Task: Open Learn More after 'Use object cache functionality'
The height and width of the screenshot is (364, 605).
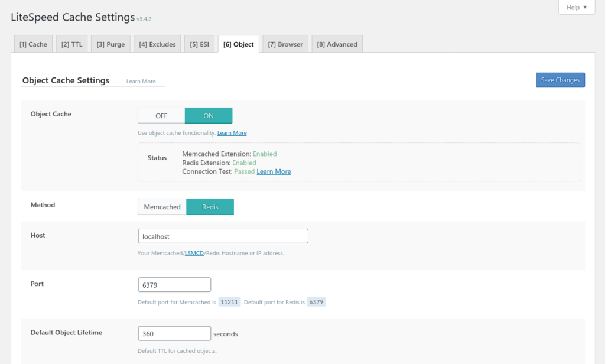Action: point(232,133)
